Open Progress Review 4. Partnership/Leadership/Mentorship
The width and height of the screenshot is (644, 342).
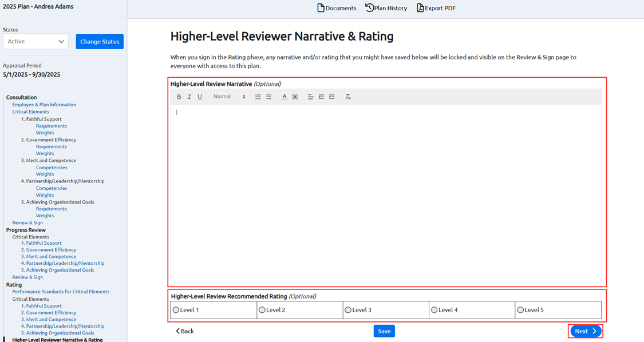coord(63,263)
